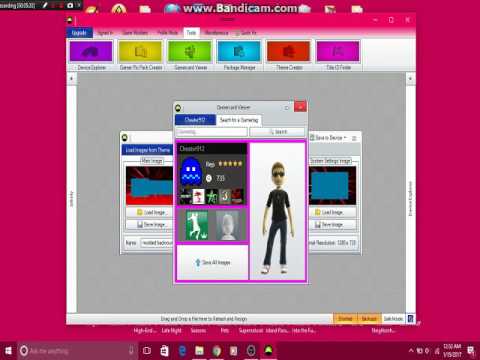The image size is (480, 360).
Task: Click the fourth recent game icon on gamercard
Action: pyautogui.click(x=224, y=196)
